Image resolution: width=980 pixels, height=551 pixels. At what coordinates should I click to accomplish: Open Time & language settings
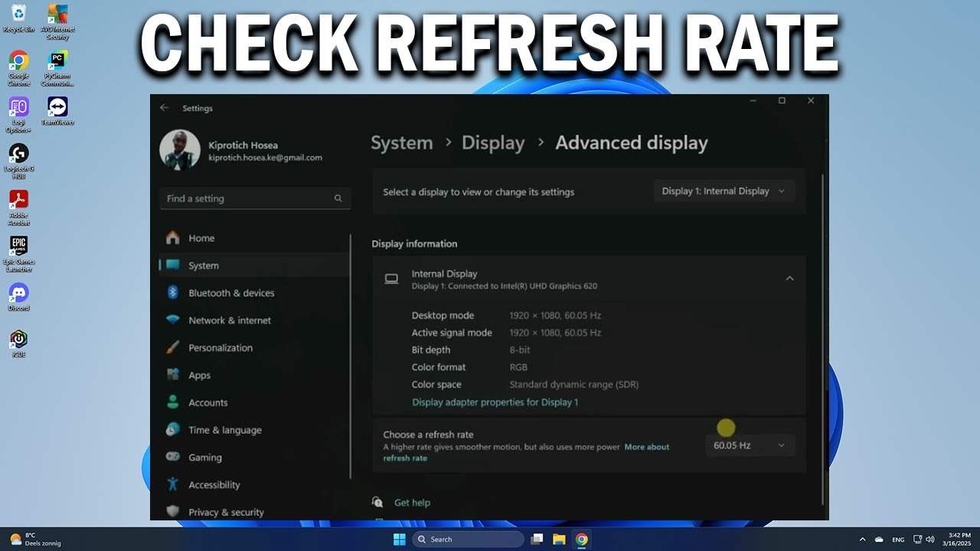254,430
